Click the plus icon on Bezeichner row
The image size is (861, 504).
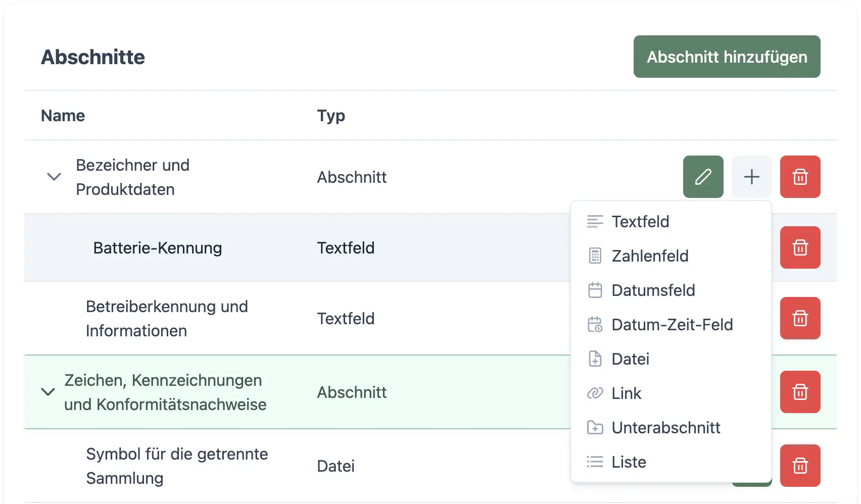coord(751,177)
